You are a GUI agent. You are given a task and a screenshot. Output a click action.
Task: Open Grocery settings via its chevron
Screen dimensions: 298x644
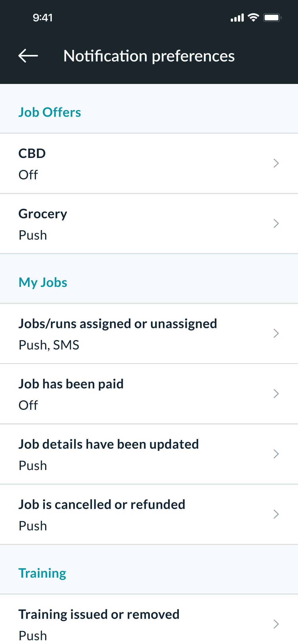click(x=276, y=224)
